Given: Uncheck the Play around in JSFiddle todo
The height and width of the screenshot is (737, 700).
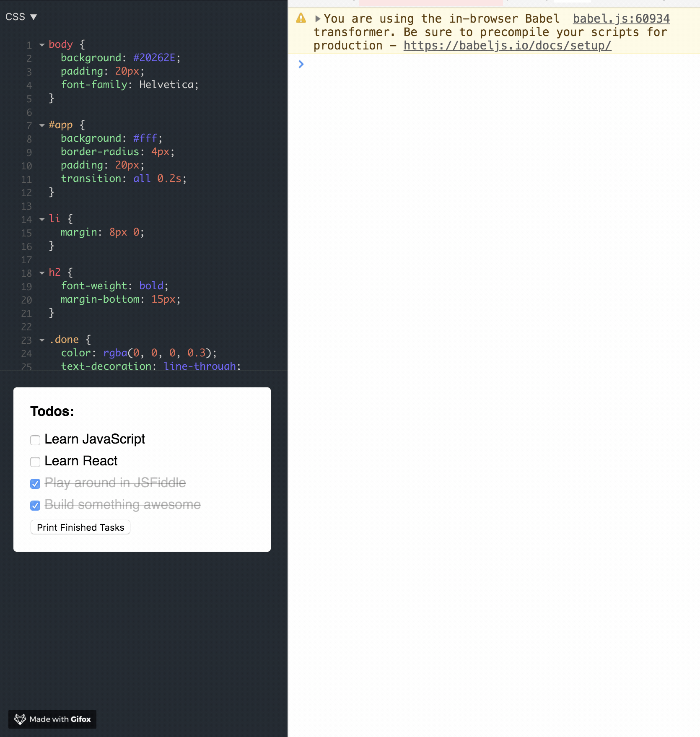Looking at the screenshot, I should click(x=35, y=484).
